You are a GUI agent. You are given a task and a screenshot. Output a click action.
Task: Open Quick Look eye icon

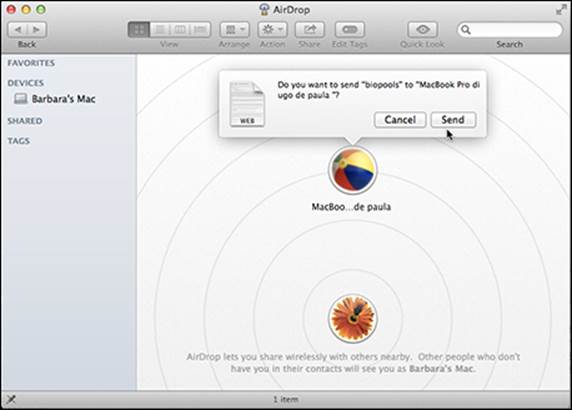pos(422,30)
